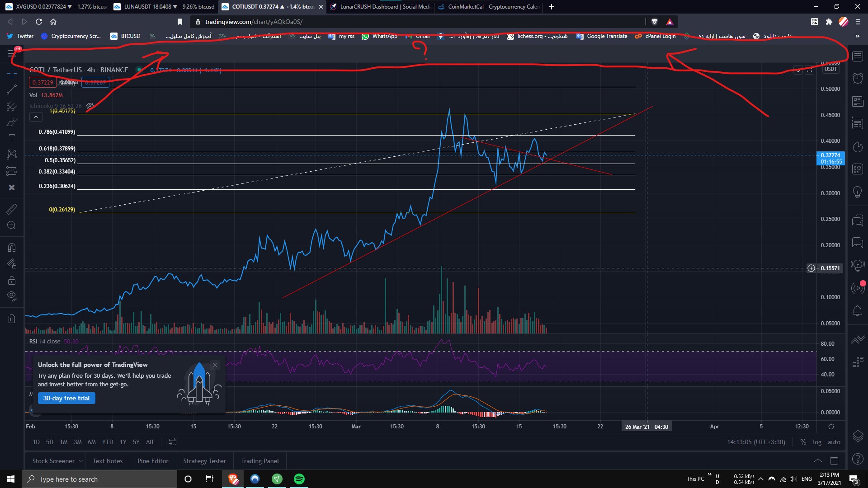The width and height of the screenshot is (868, 488).
Task: Expand the bottom panel with up chevron
Action: point(818,461)
